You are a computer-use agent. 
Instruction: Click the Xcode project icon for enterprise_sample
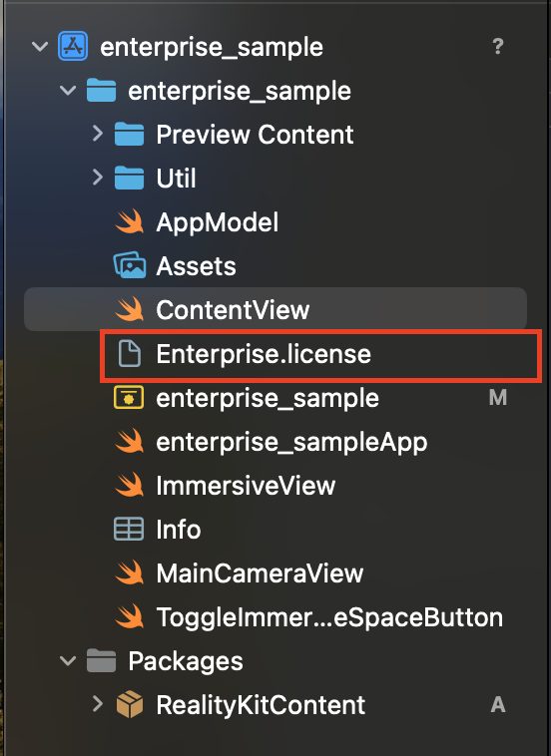coord(73,46)
